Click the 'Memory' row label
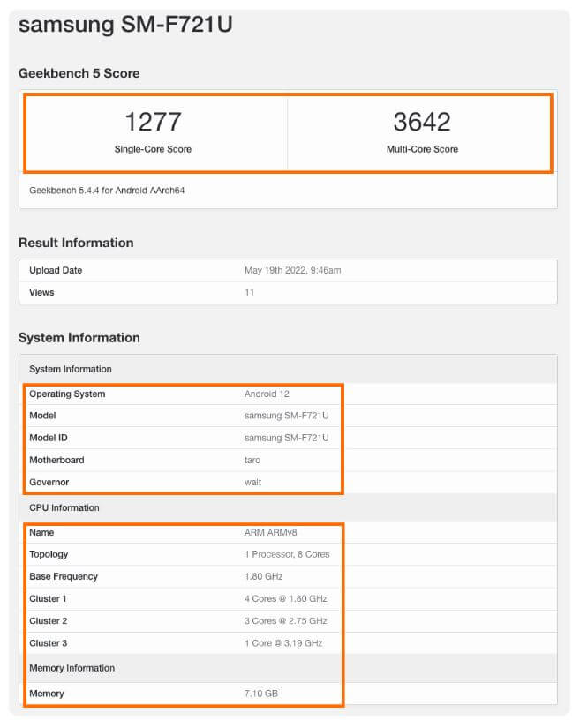 (x=47, y=694)
